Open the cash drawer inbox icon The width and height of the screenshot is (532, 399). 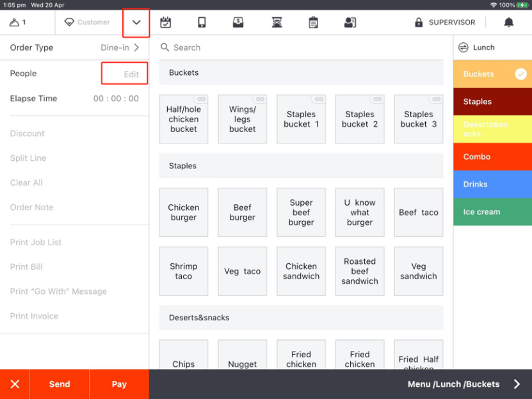coord(238,22)
